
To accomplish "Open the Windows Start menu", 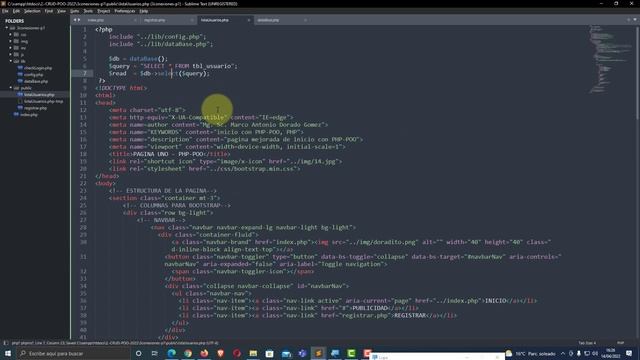I will [x=8, y=353].
